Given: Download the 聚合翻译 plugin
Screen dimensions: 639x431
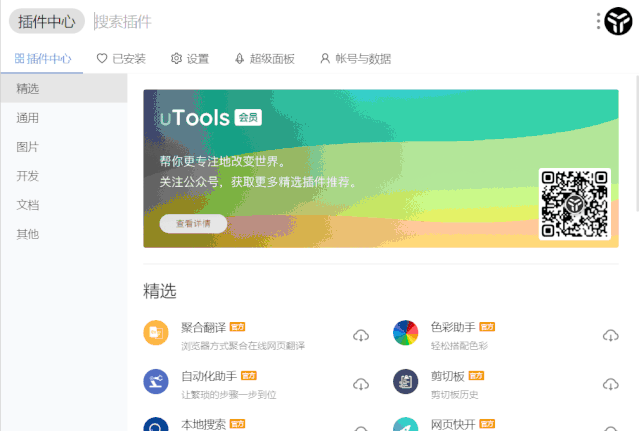Looking at the screenshot, I should click(x=361, y=336).
